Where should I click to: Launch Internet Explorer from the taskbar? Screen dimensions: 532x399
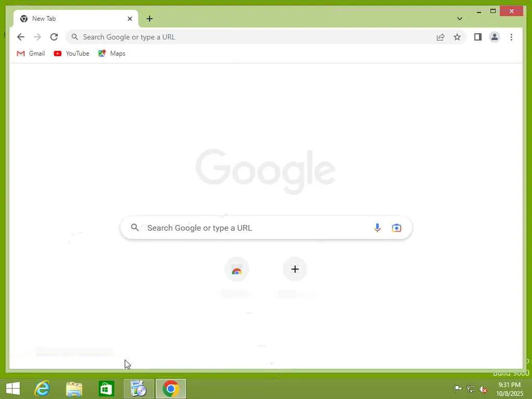(43, 389)
